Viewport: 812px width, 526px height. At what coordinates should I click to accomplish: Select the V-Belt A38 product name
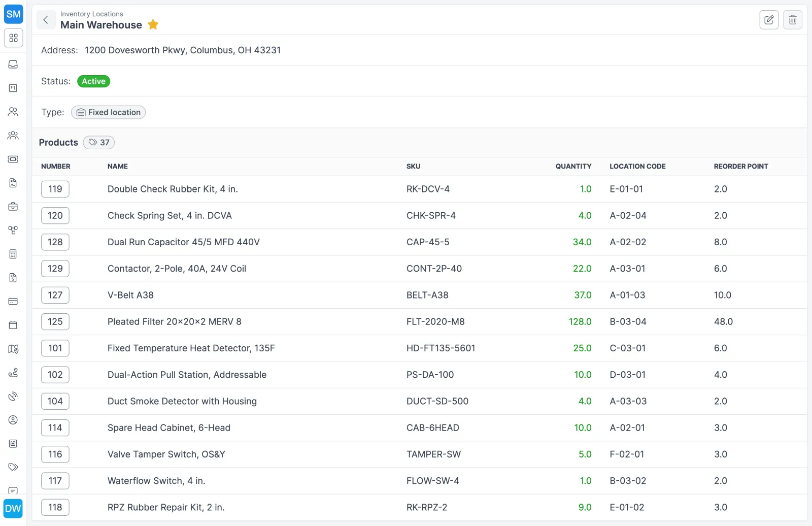click(130, 295)
